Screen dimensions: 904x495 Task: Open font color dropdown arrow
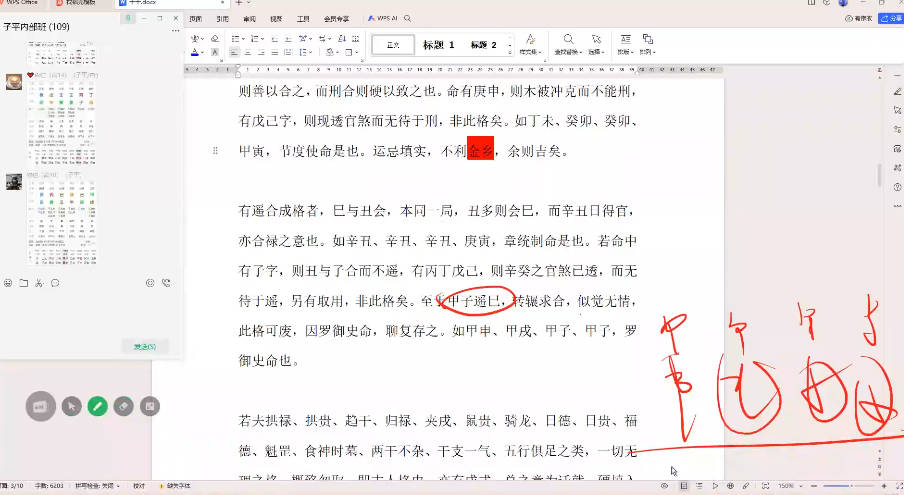pos(203,50)
